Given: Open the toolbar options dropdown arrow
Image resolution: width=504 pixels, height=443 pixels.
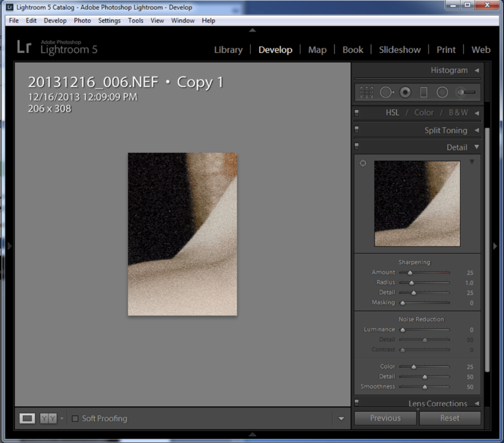Looking at the screenshot, I should tap(341, 419).
